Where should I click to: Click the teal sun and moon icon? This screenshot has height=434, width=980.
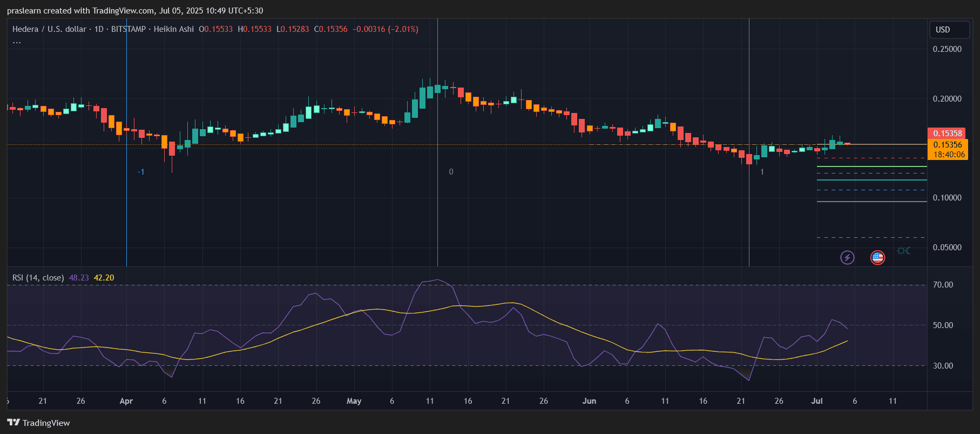pyautogui.click(x=903, y=251)
